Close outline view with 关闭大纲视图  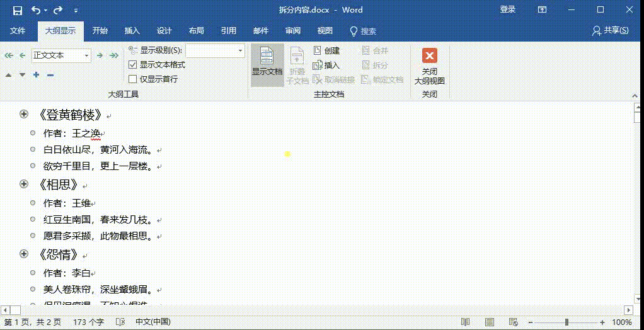pos(430,67)
